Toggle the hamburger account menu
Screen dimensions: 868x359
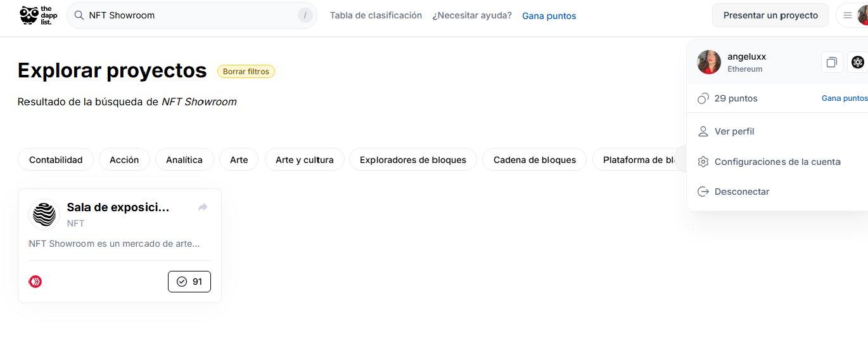[847, 15]
